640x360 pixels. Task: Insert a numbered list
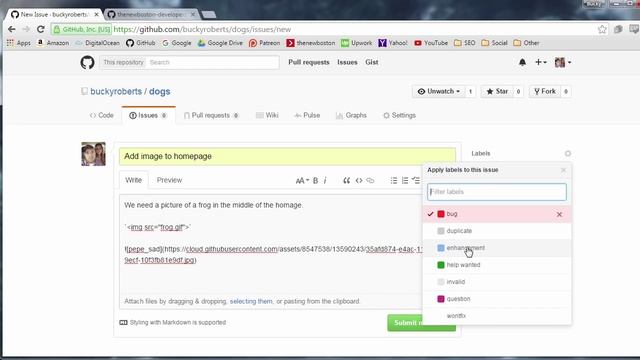point(404,180)
